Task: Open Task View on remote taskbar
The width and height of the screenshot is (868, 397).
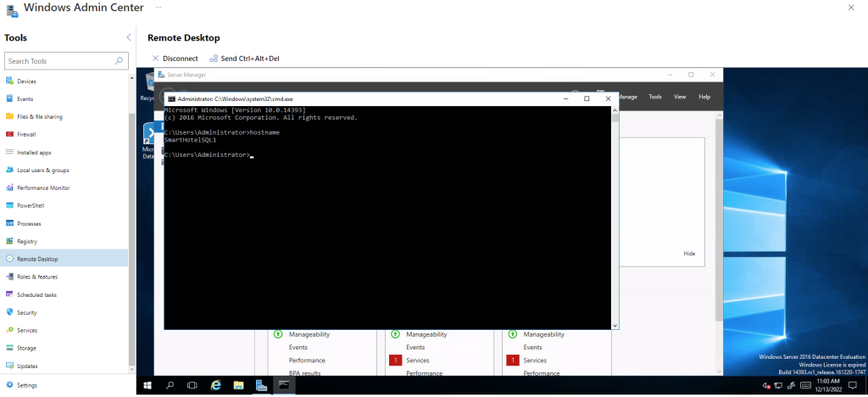Action: pyautogui.click(x=192, y=385)
